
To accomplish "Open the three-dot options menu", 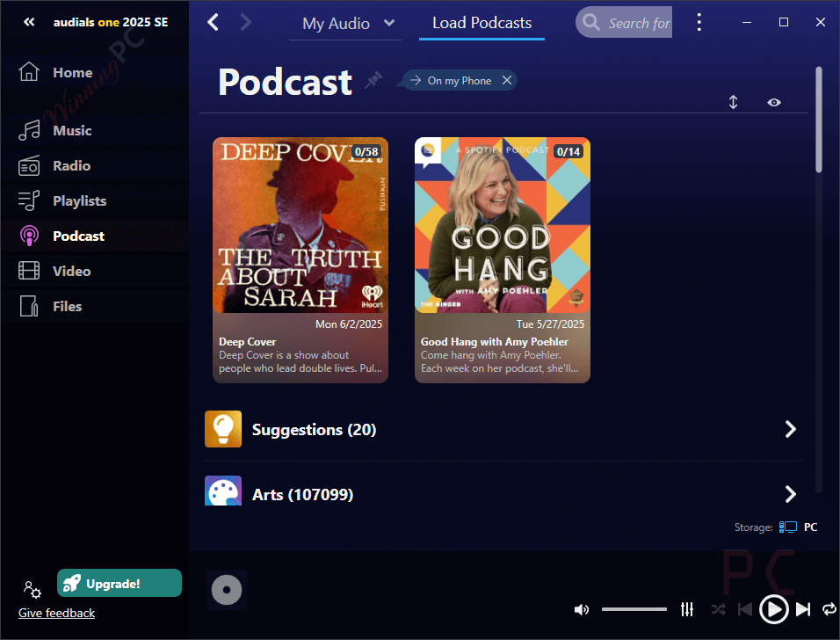I will click(699, 22).
